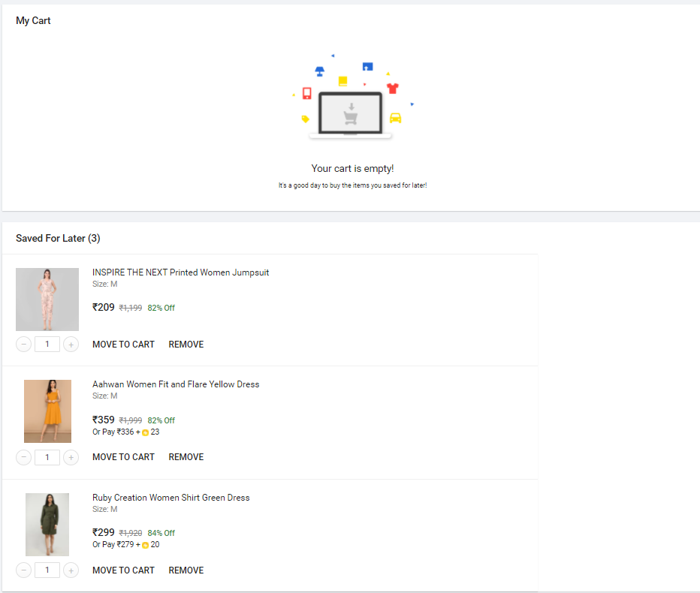
Task: Open Aahwan Women Fit and Flare title
Action: point(176,384)
